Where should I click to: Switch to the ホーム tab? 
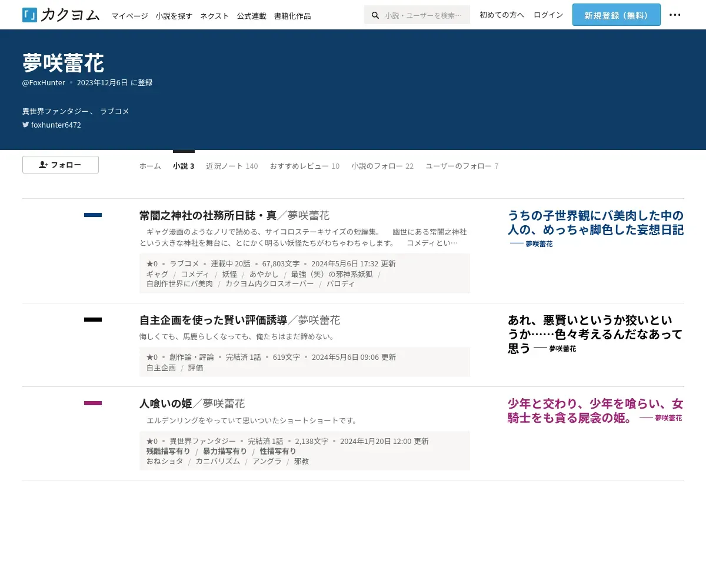150,166
